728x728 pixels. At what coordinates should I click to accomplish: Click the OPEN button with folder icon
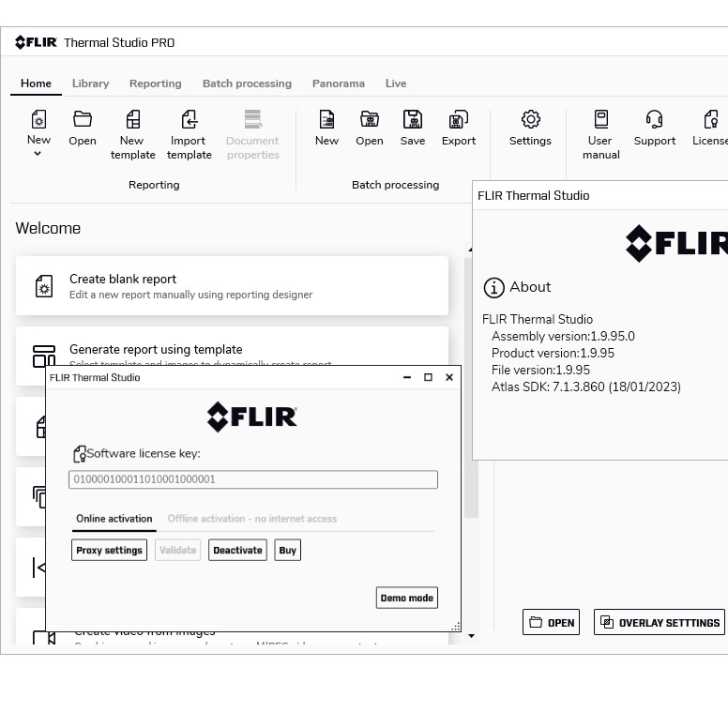point(551,622)
